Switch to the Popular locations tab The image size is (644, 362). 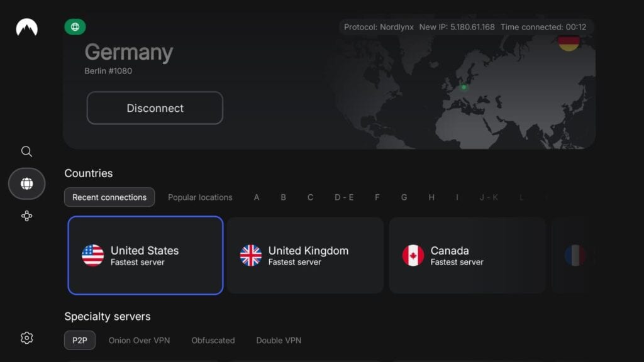click(x=200, y=197)
